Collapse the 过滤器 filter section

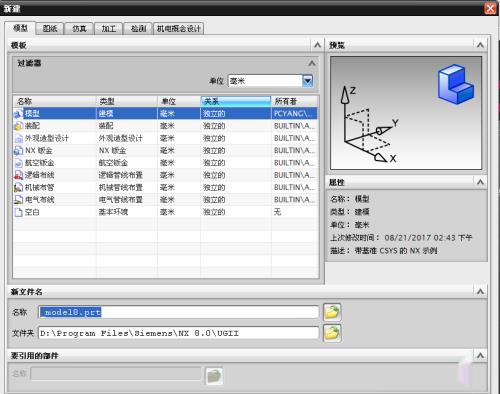312,63
